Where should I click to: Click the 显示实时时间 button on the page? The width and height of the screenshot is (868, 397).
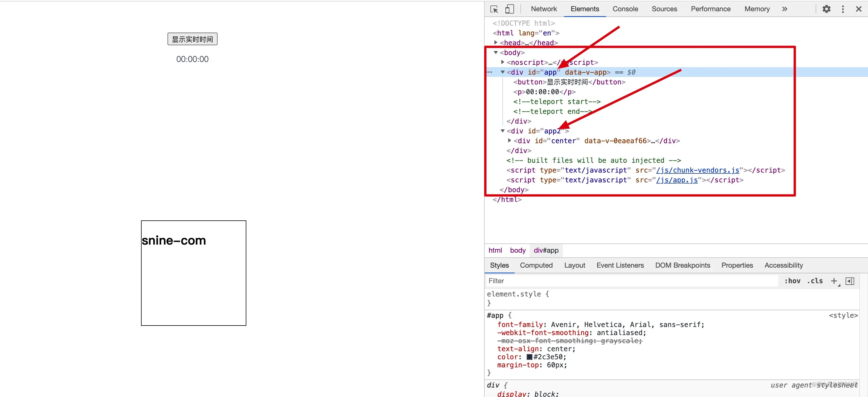click(x=193, y=39)
